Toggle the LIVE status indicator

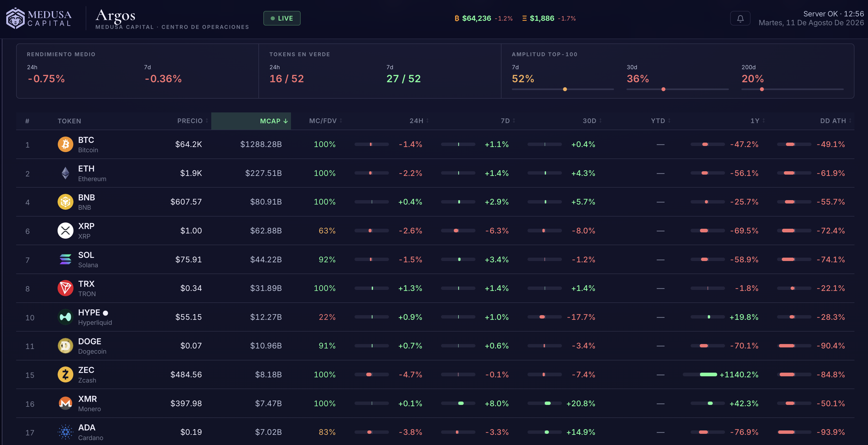pyautogui.click(x=282, y=18)
